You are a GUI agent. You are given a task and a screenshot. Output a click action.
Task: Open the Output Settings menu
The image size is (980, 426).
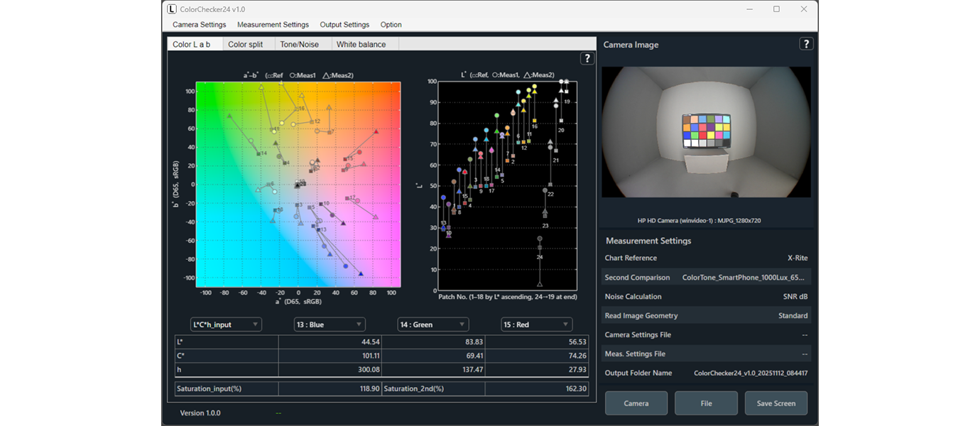(x=344, y=25)
